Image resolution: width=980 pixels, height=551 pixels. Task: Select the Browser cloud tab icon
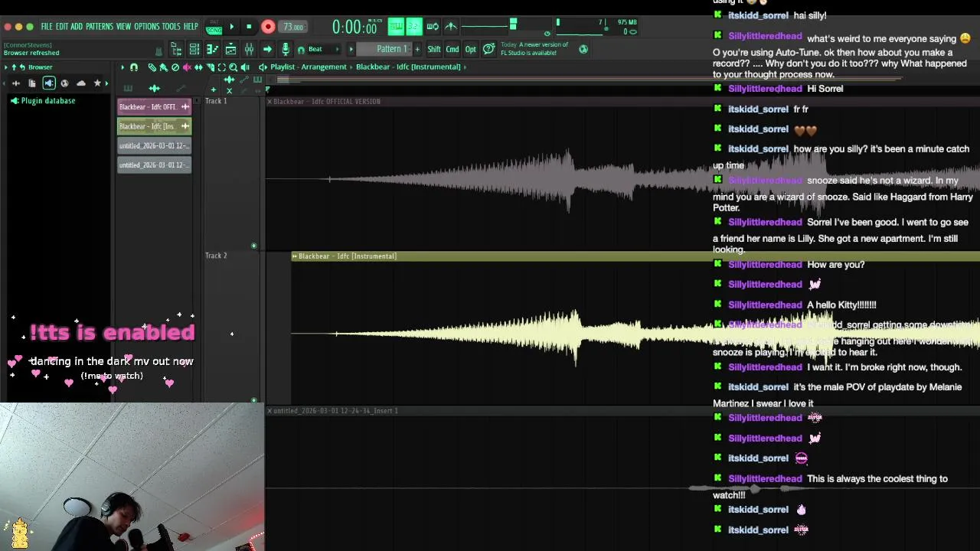pyautogui.click(x=81, y=83)
